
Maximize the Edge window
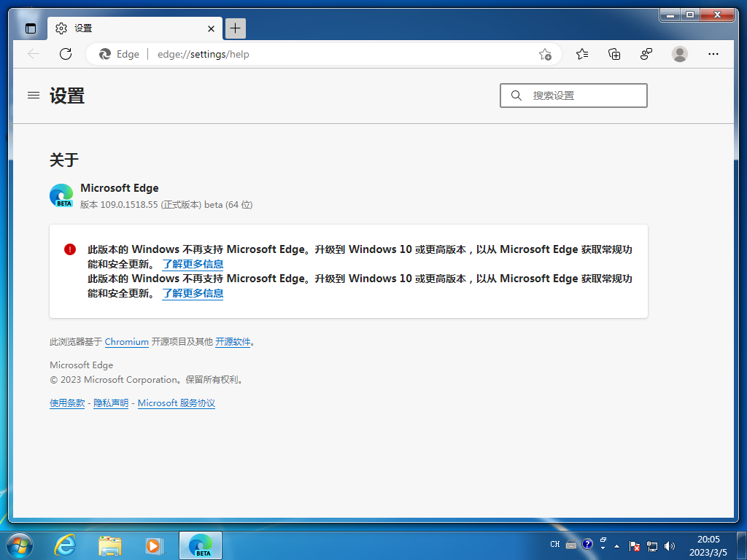[x=690, y=15]
